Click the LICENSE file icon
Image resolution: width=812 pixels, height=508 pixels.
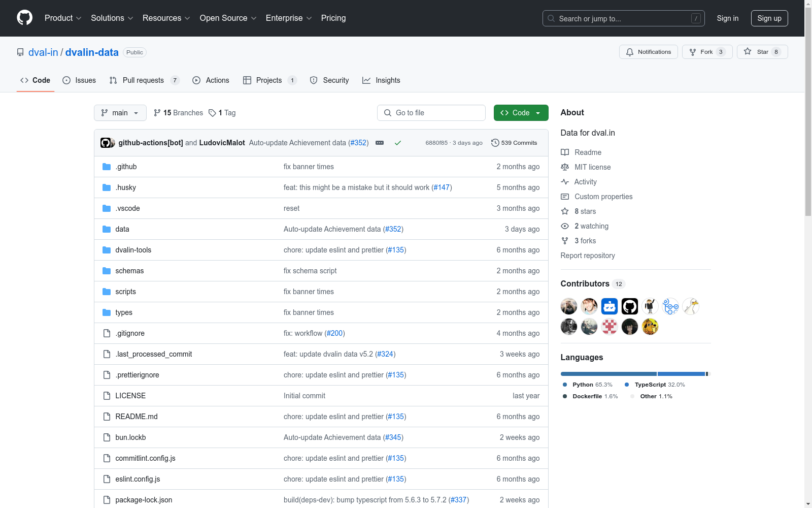(x=107, y=396)
